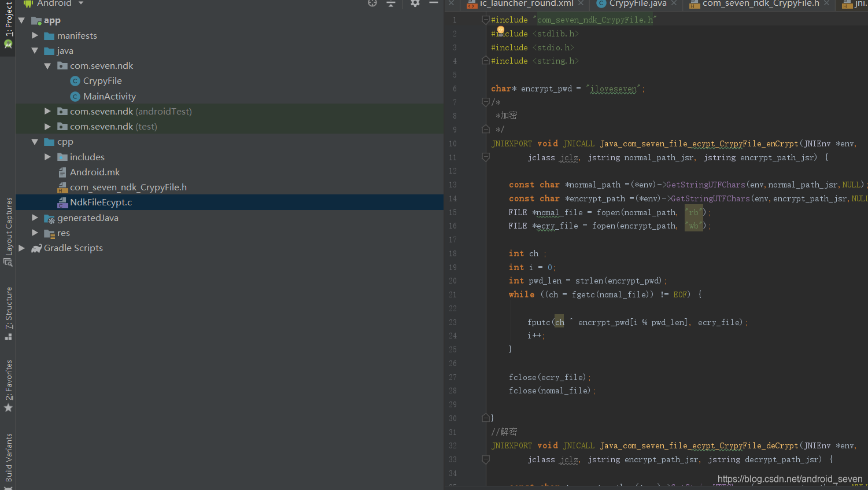Click the Android robot icon in panel header
Viewport: 868px width, 490px height.
[28, 3]
